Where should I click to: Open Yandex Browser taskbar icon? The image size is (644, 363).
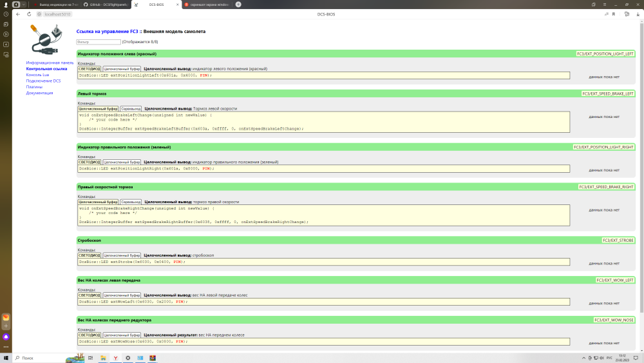tap(115, 358)
